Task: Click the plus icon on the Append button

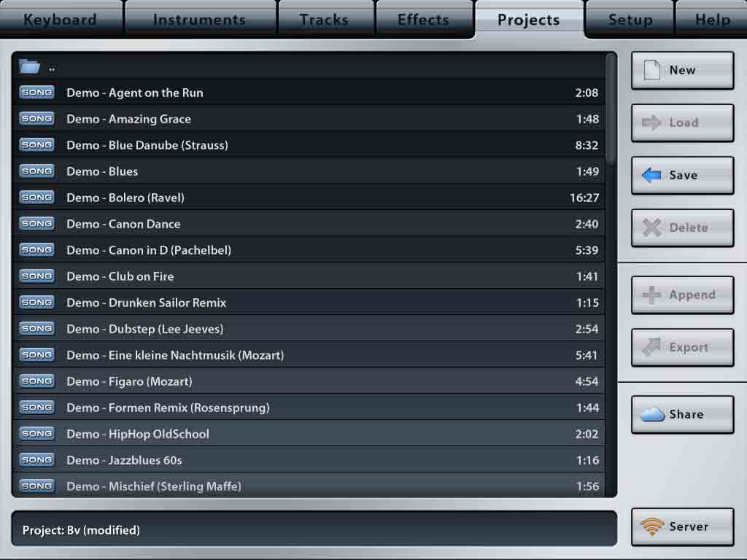Action: (652, 295)
